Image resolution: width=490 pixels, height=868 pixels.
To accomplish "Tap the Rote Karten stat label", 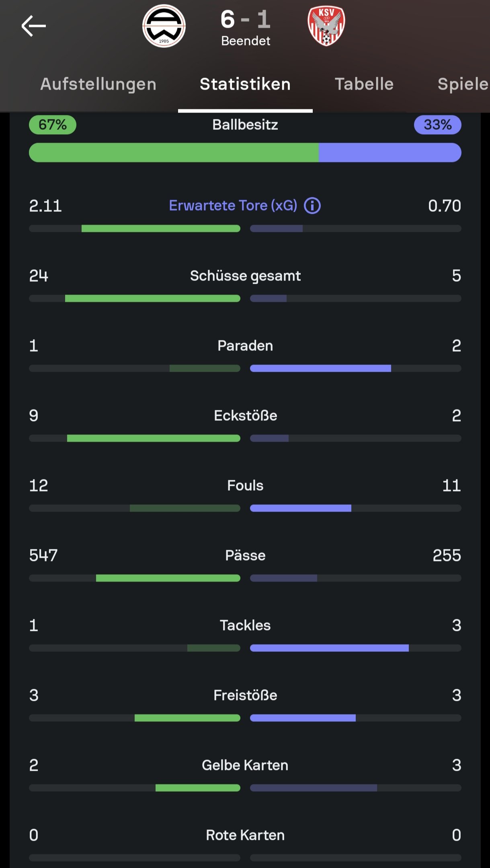I will pyautogui.click(x=245, y=835).
